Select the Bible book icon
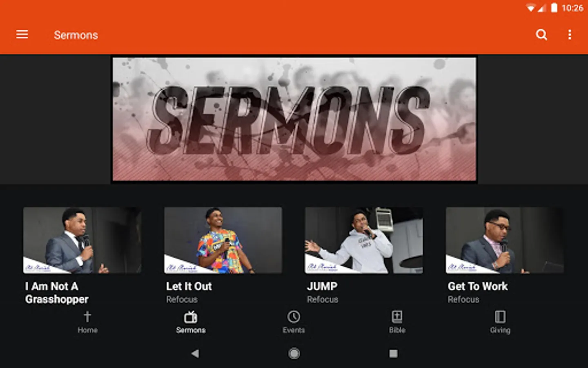The height and width of the screenshot is (368, 588). [x=397, y=317]
